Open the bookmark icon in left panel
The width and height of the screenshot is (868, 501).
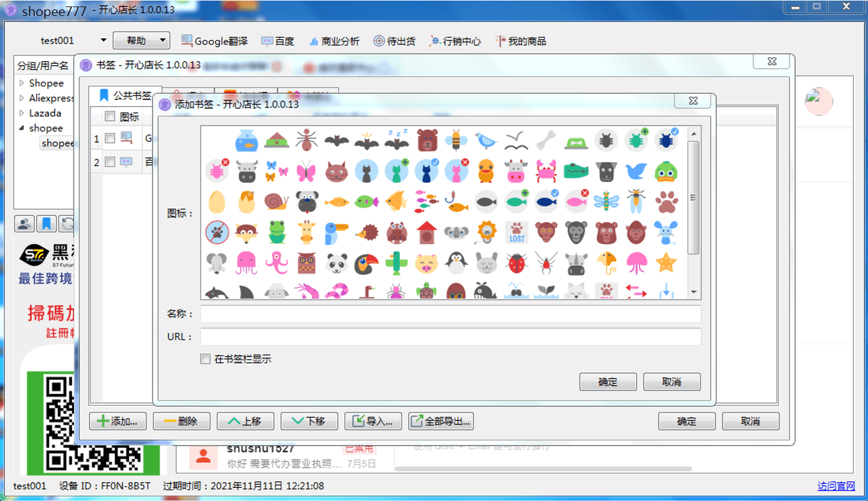[46, 224]
